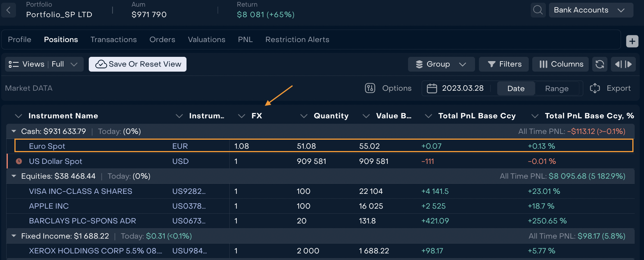Collapse the Cash group row
Screen dimensions: 644x260
pyautogui.click(x=14, y=132)
